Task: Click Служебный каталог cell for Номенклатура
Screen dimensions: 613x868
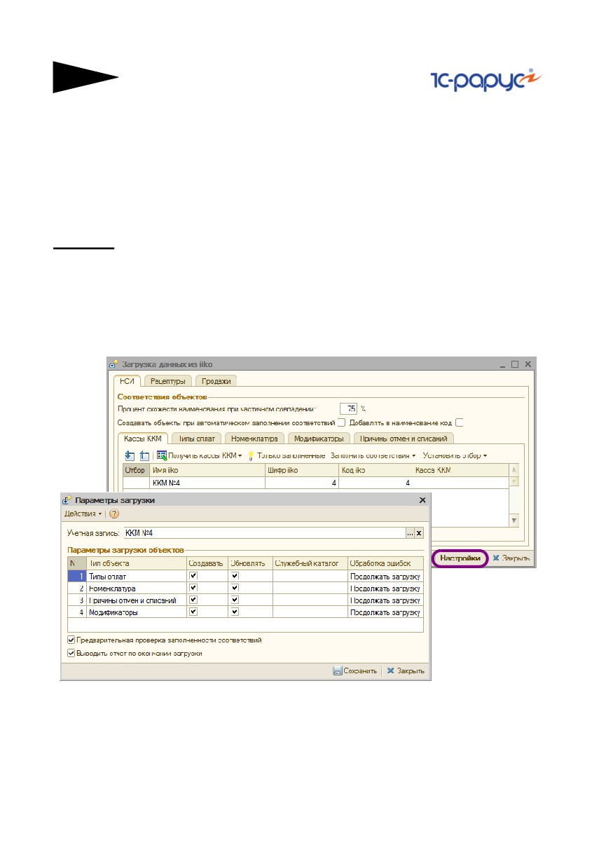Action: [310, 588]
